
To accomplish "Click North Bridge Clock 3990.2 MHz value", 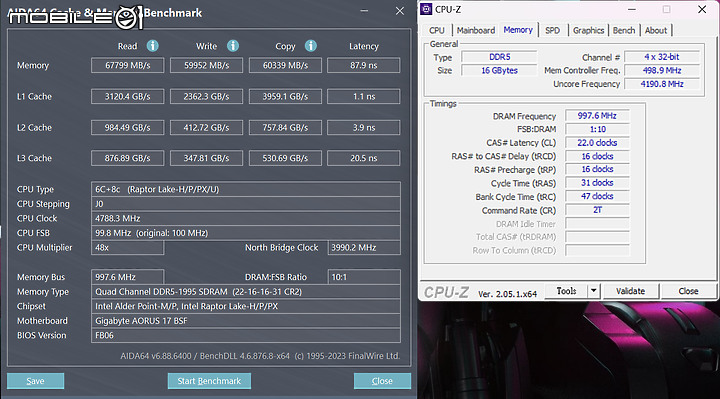I will [364, 247].
